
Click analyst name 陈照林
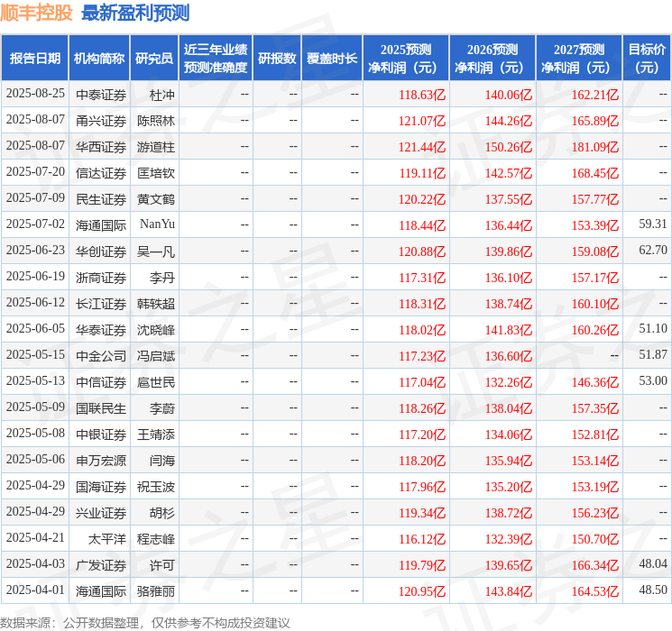coord(156,121)
